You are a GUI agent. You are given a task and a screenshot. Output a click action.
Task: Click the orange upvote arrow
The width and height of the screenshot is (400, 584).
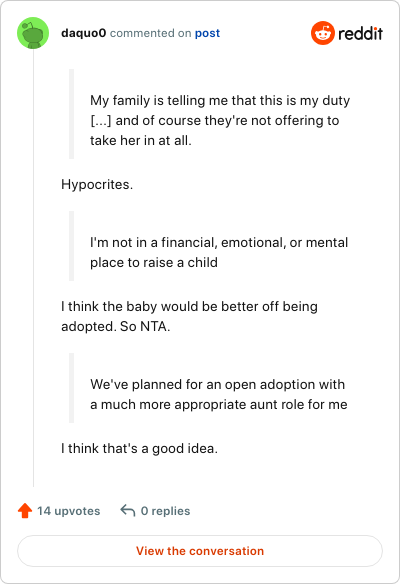pos(25,511)
